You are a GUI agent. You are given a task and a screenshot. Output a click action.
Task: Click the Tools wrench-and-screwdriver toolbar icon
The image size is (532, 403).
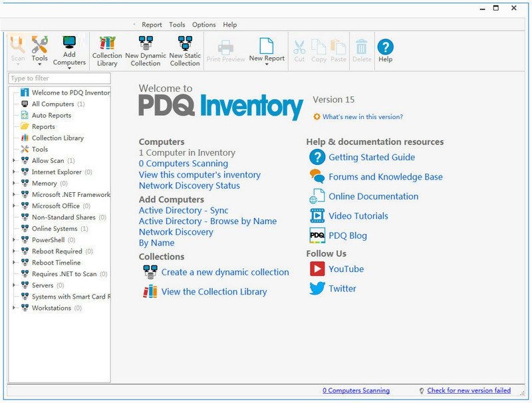point(40,45)
